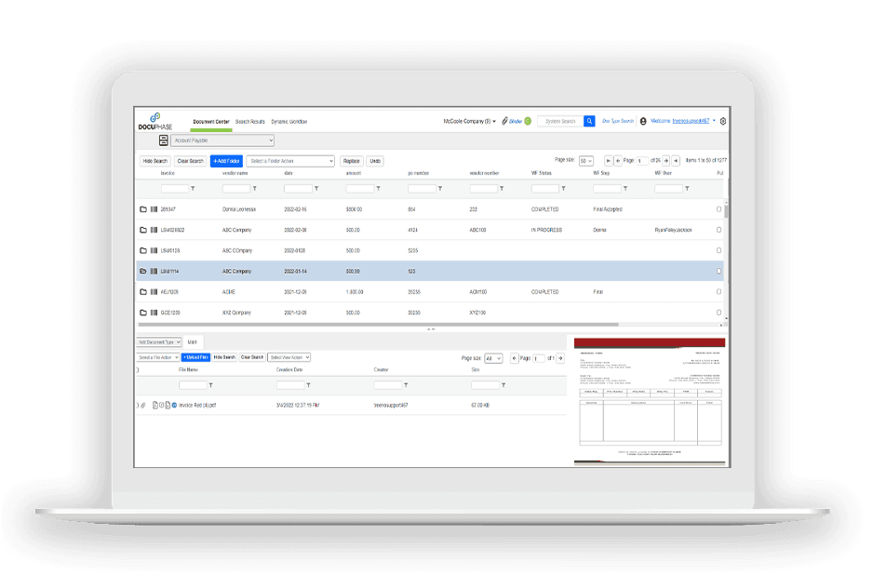Click the filter icon under the vendor name column
This screenshot has height=588, width=873.
(253, 189)
